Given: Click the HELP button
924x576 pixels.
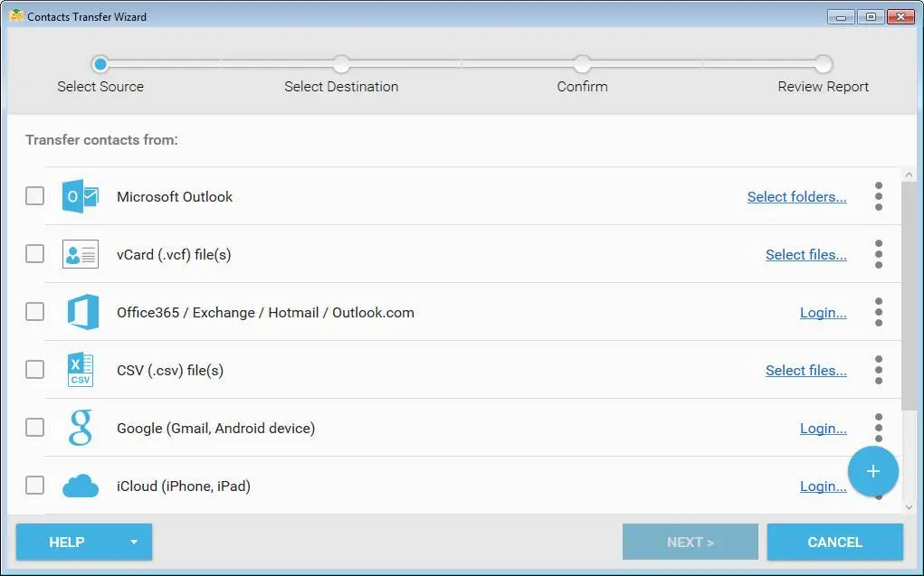Looking at the screenshot, I should 83,542.
